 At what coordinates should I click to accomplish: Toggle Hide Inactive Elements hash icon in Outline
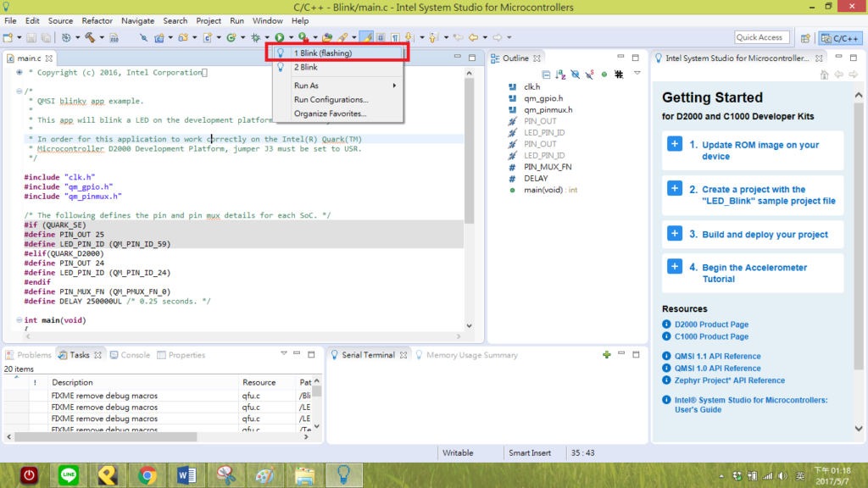point(619,75)
